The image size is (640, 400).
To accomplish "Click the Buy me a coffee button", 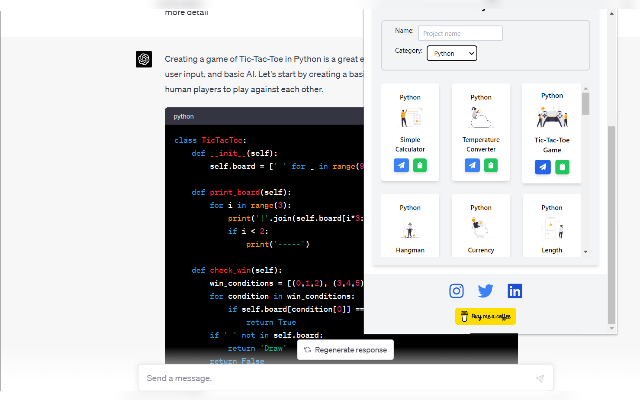I will 485,316.
